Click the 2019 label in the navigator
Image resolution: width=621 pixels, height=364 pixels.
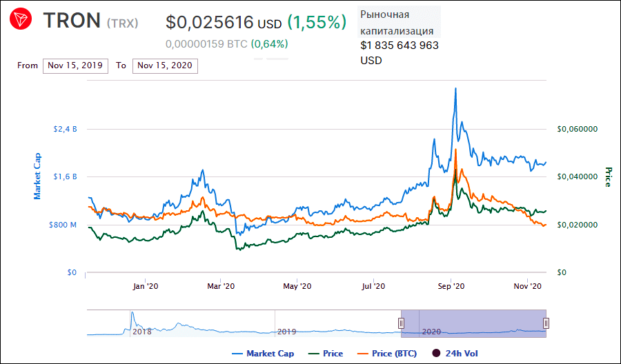tap(286, 332)
